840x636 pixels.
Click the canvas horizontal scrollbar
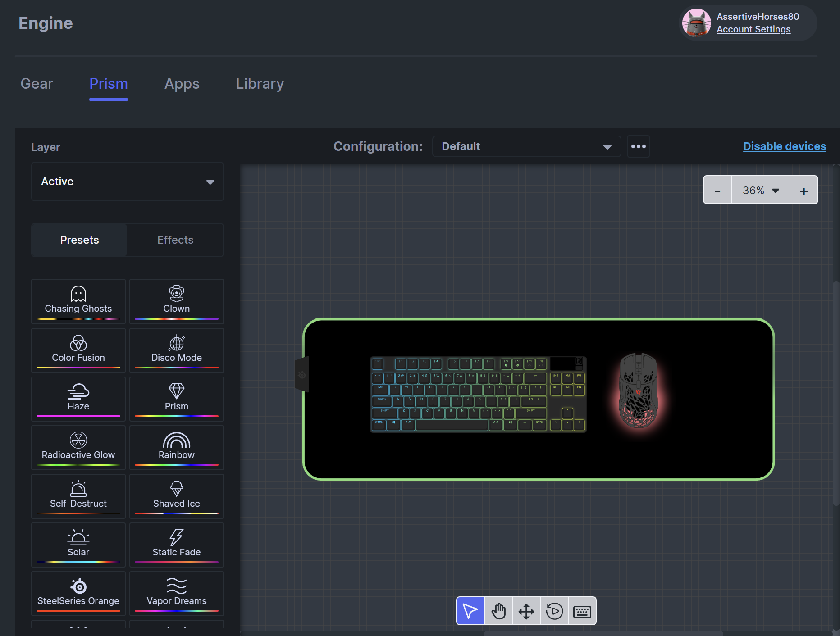pyautogui.click(x=603, y=633)
